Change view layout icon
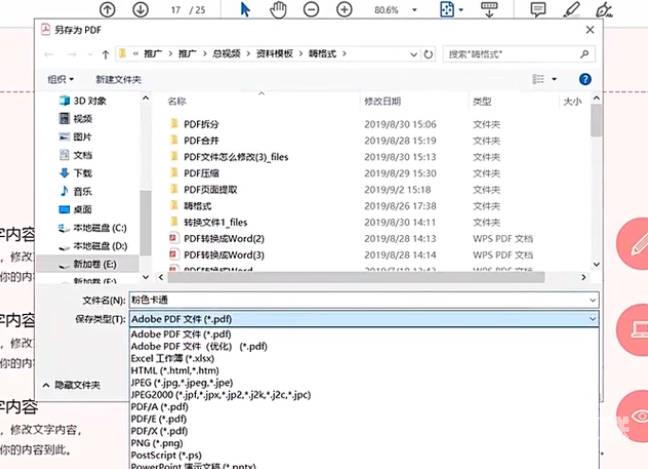The image size is (648, 469). (538, 79)
